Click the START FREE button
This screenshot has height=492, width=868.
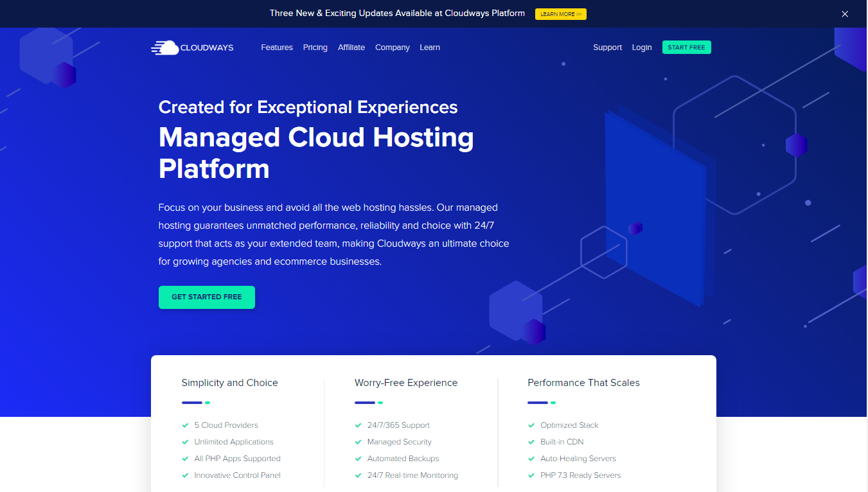(687, 48)
